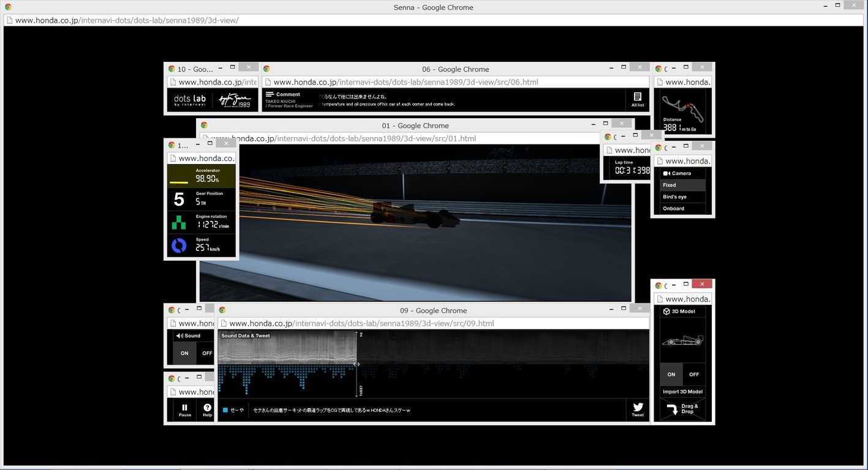Screen dimensions: 868x470
Task: Click the race car wireframe image
Action: click(x=682, y=340)
